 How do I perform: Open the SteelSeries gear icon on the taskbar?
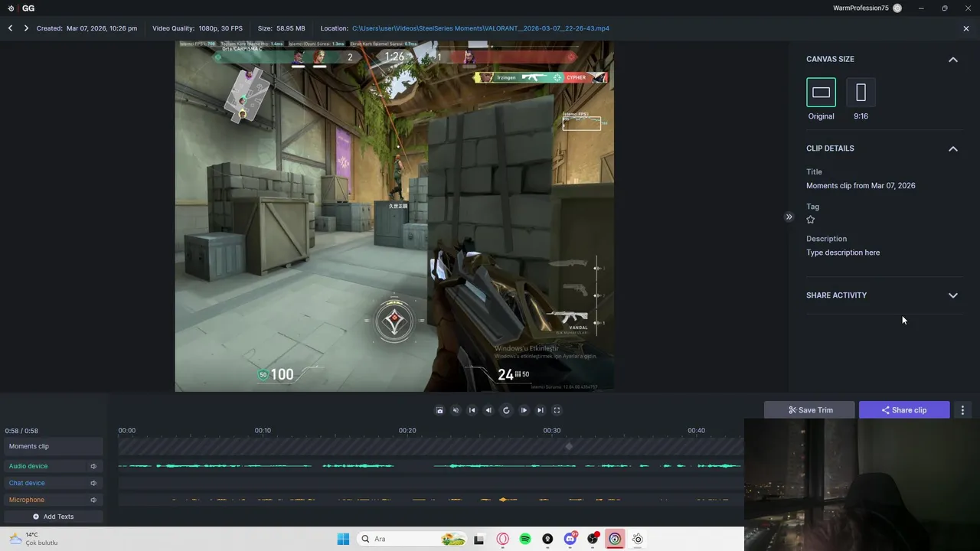[637, 539]
